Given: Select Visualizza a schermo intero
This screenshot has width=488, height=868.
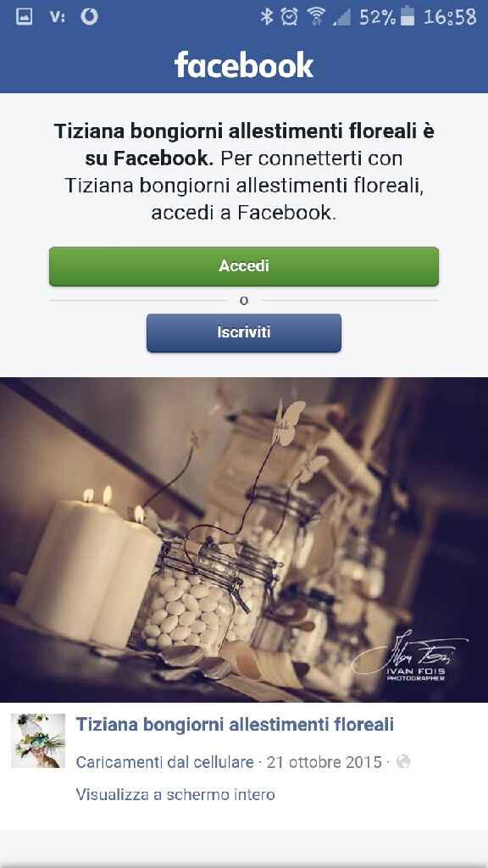Looking at the screenshot, I should pos(175,795).
